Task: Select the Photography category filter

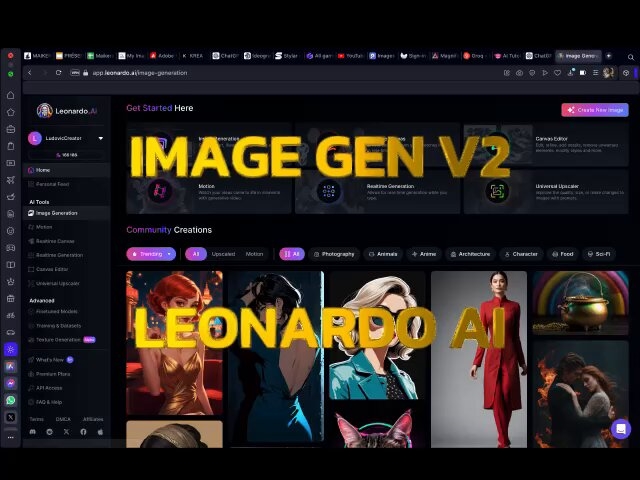Action: pyautogui.click(x=334, y=254)
